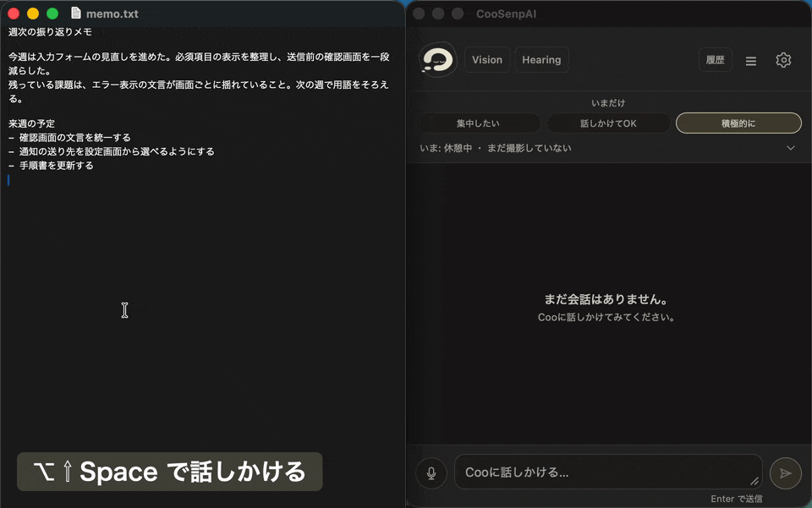812x508 pixels.
Task: Close the memo.txt window with red button
Action: tap(14, 14)
